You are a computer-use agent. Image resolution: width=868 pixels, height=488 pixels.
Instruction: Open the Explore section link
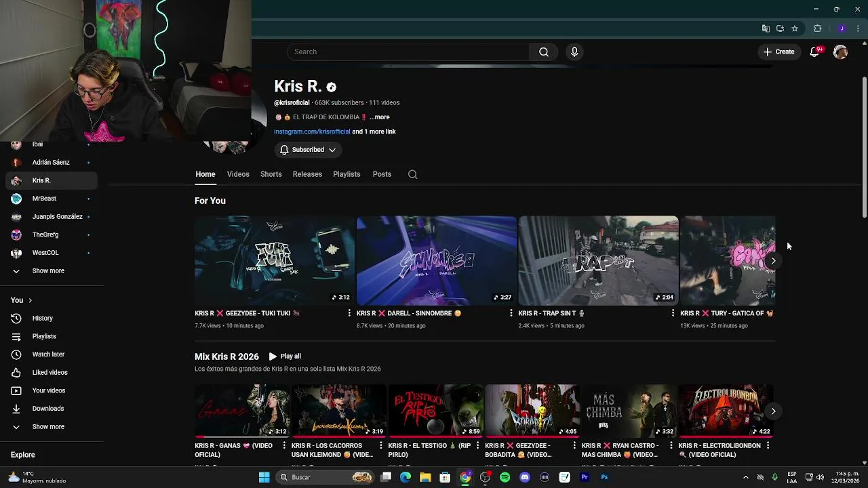[x=23, y=455]
